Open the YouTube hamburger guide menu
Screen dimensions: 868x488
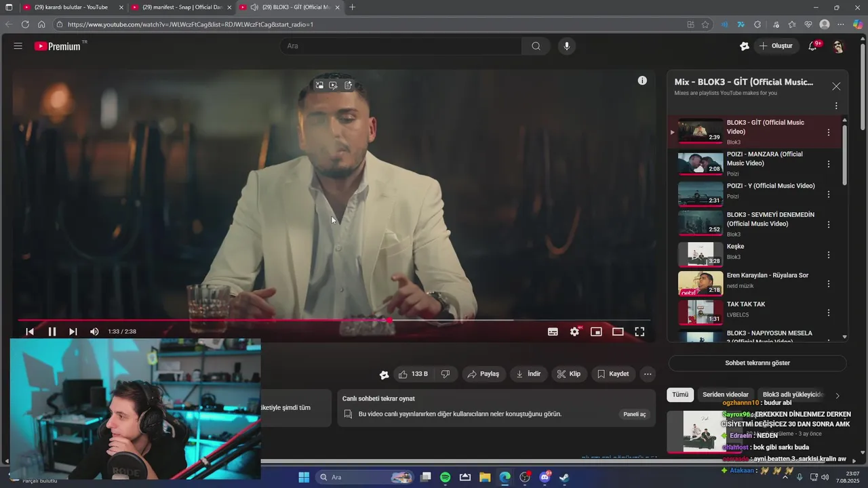pyautogui.click(x=18, y=46)
